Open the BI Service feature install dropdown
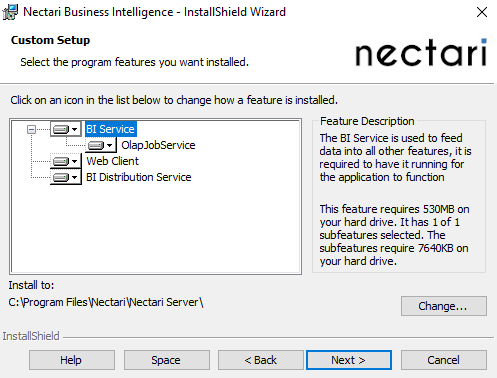497x378 pixels. [x=66, y=129]
